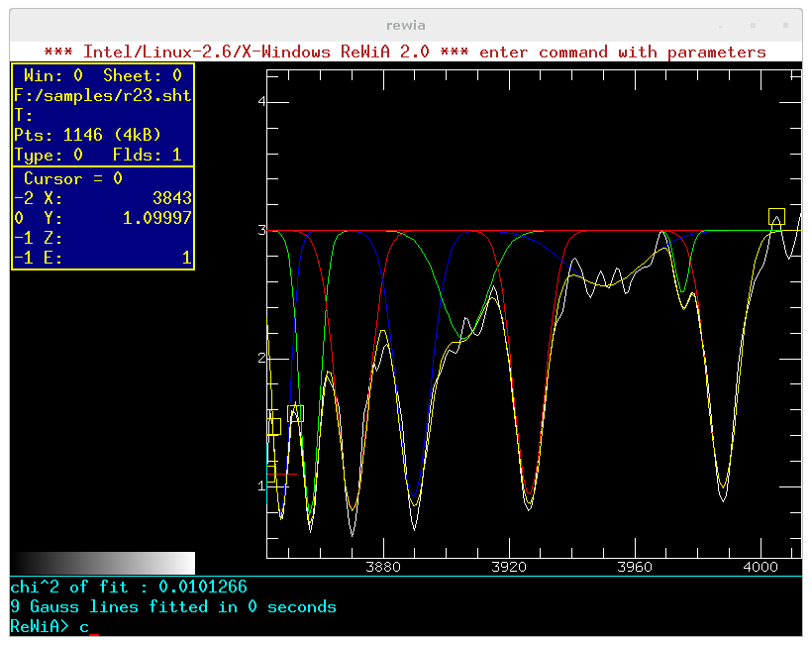Click the 9 Gauss lines fitted message
Screen dimensions: 812x646
click(x=173, y=606)
